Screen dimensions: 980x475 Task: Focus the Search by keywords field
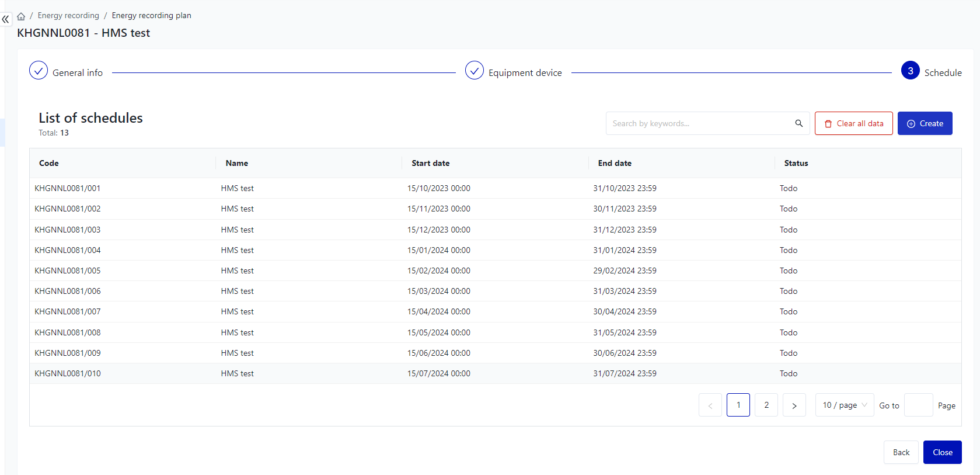point(700,123)
